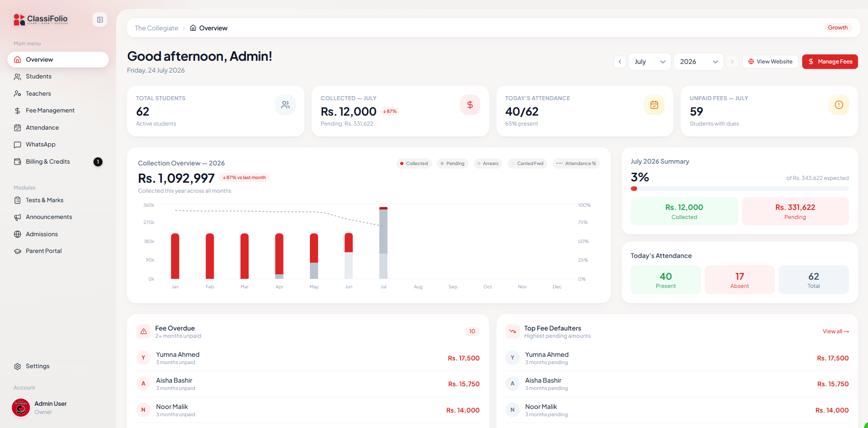The width and height of the screenshot is (868, 428).
Task: Click the Fee Overdue count badge 10
Action: pos(472,331)
